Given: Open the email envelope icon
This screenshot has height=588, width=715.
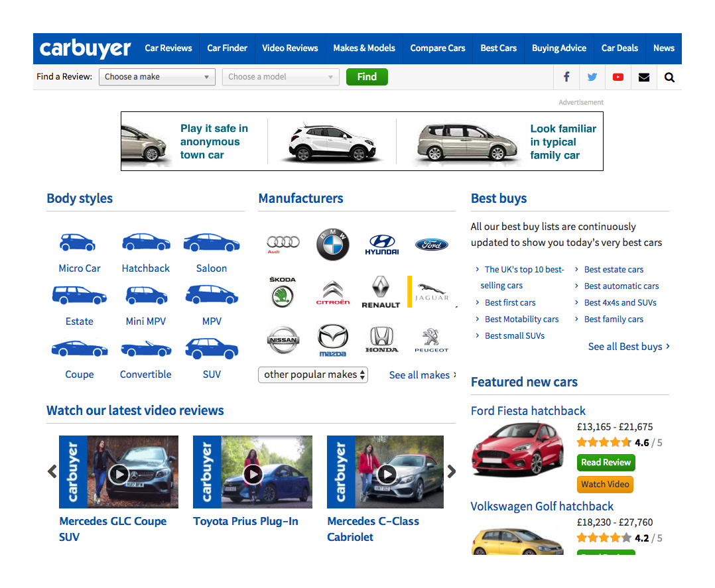Looking at the screenshot, I should click(643, 77).
